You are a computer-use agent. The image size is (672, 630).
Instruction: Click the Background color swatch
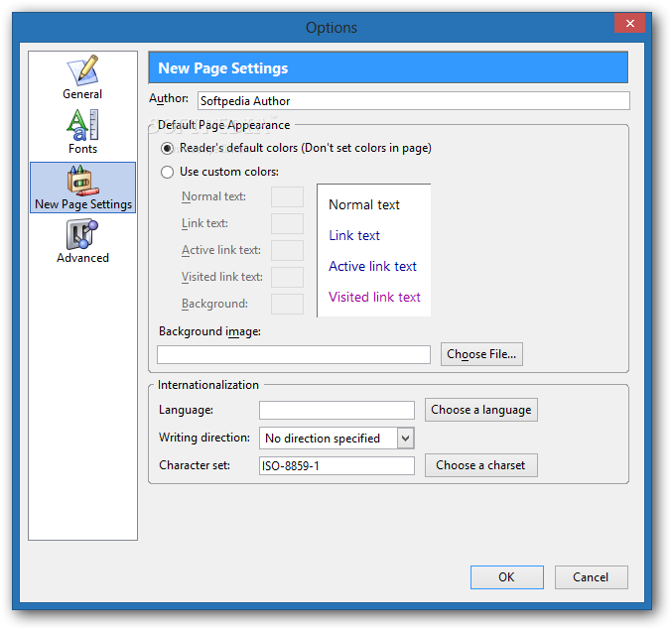(287, 304)
